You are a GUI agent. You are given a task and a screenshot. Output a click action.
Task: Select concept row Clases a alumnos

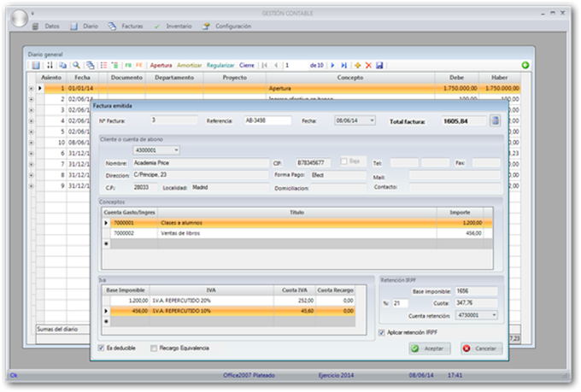click(297, 223)
